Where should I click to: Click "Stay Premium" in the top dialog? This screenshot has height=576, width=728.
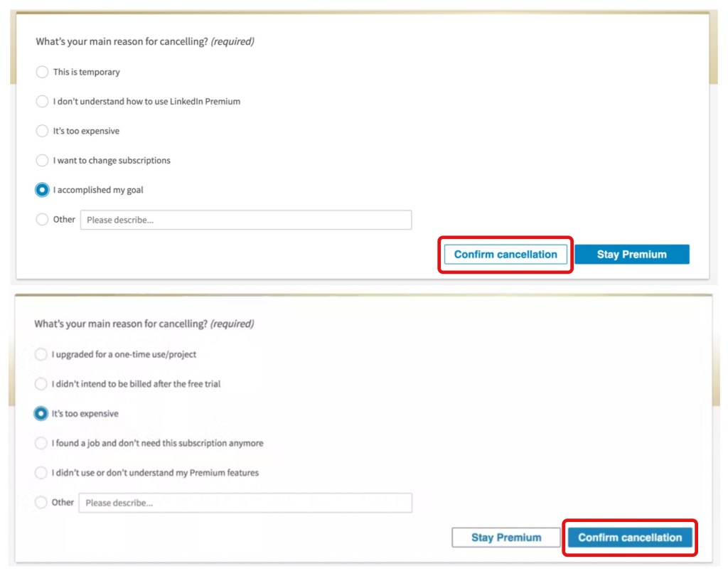pos(632,254)
